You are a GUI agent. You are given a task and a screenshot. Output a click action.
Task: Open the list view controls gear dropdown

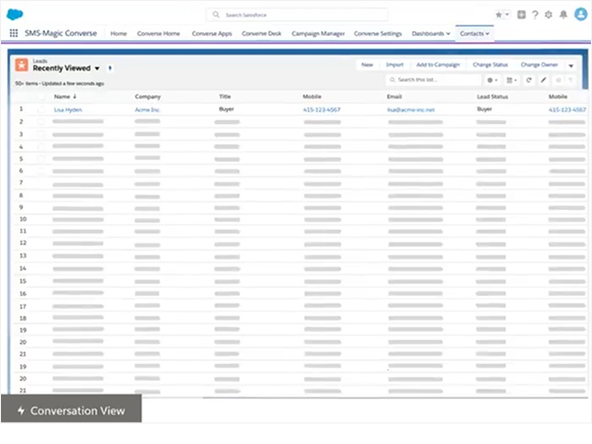492,80
